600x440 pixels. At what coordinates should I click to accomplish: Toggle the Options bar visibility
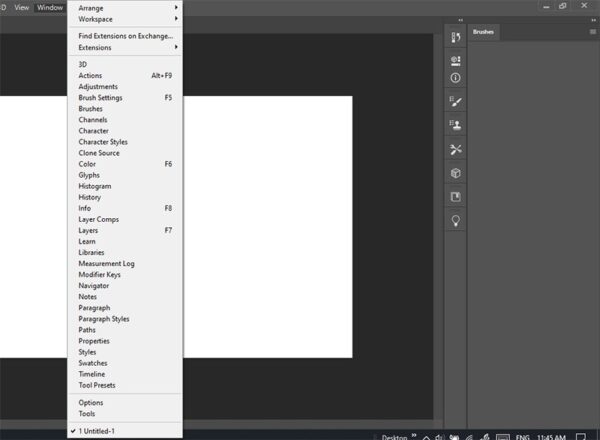[91, 402]
